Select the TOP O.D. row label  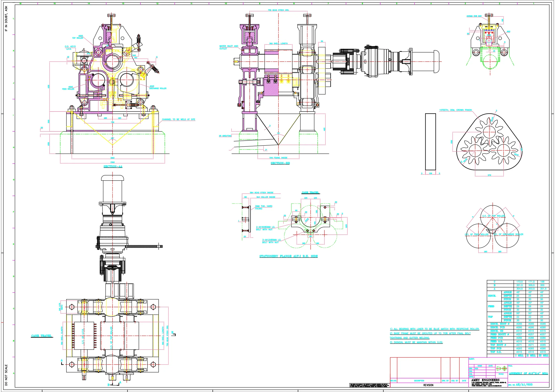click(496, 352)
